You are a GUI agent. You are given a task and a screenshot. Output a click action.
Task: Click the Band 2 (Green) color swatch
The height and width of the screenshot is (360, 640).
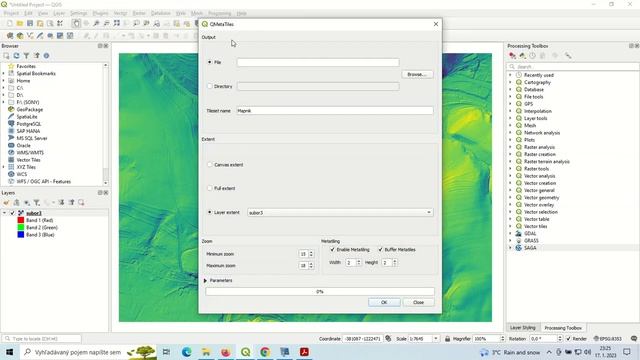(x=21, y=227)
